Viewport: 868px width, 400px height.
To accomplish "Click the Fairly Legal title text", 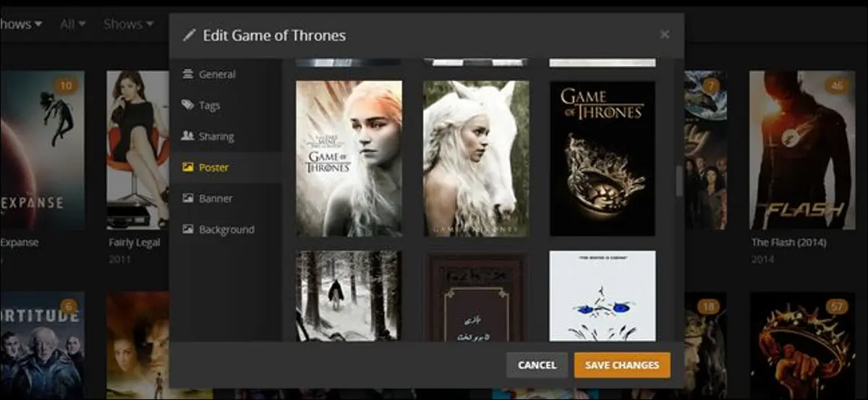I will tap(135, 242).
